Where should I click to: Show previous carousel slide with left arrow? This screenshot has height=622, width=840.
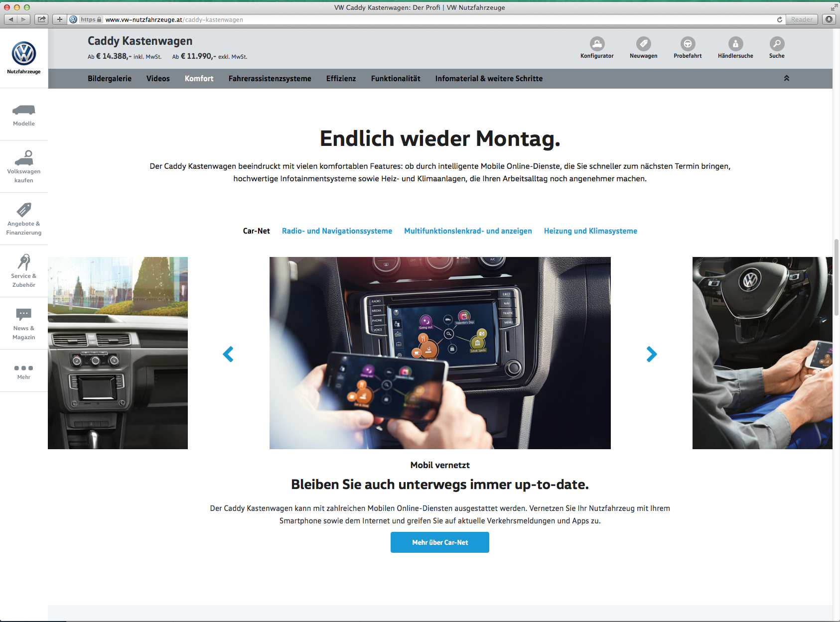(228, 354)
